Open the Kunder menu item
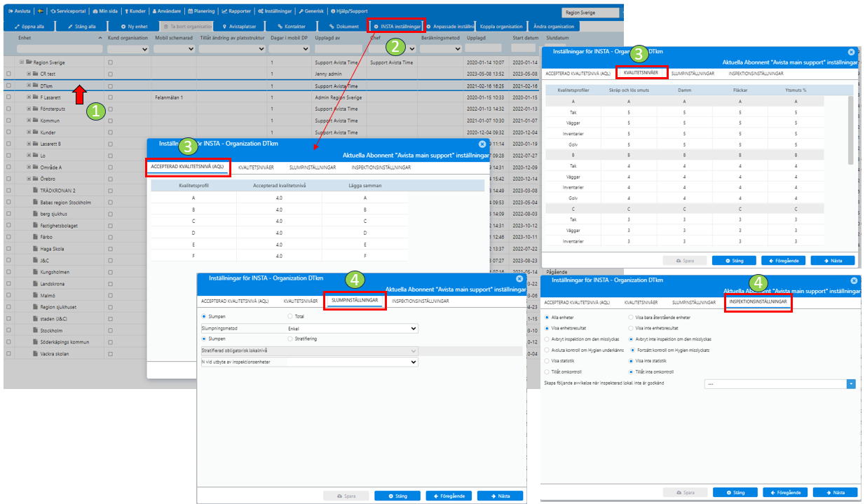The height and width of the screenshot is (504, 865). 137,11
